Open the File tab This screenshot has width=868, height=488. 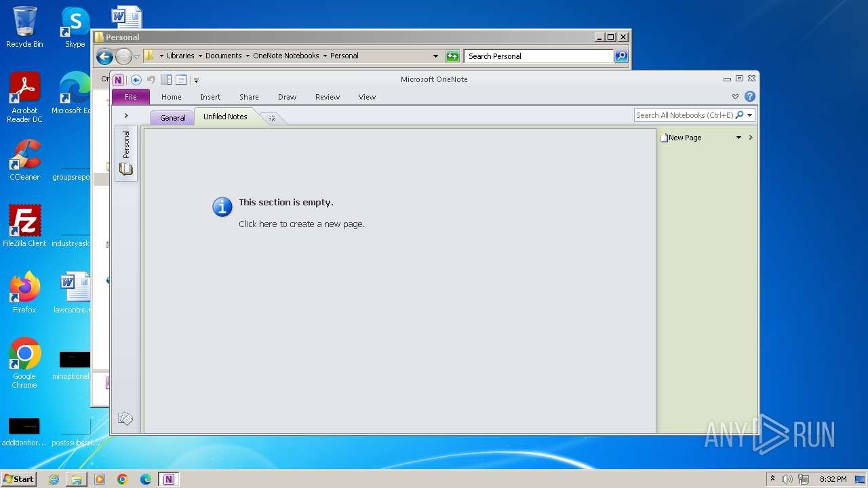click(131, 97)
